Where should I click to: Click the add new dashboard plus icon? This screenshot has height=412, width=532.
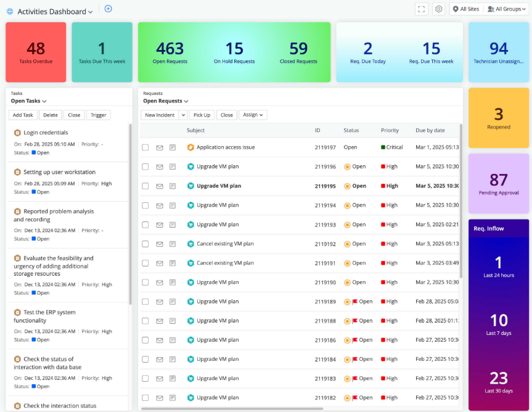(x=108, y=9)
